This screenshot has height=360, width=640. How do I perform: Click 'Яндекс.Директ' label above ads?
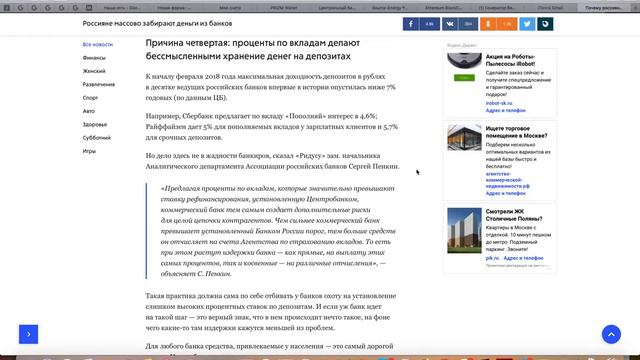pyautogui.click(x=462, y=45)
